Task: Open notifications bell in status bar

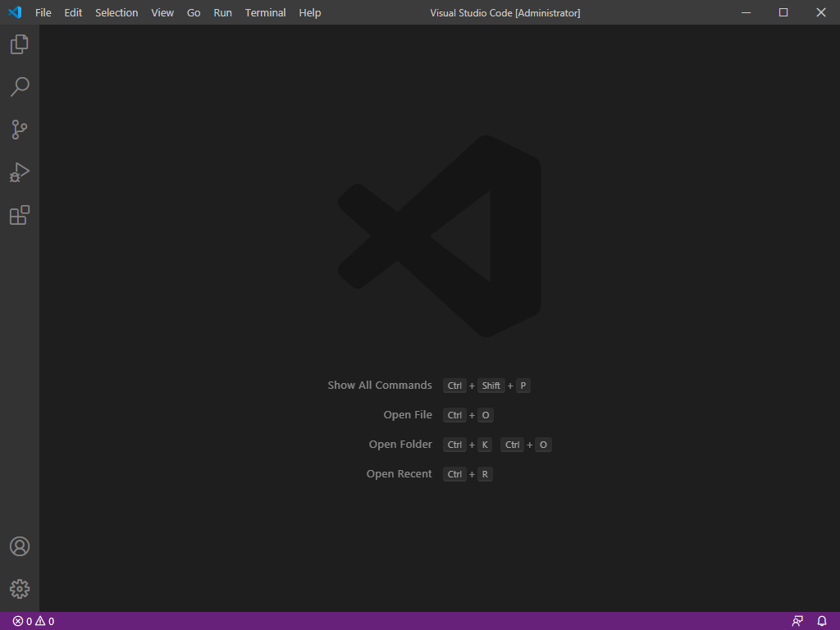Action: click(x=822, y=621)
